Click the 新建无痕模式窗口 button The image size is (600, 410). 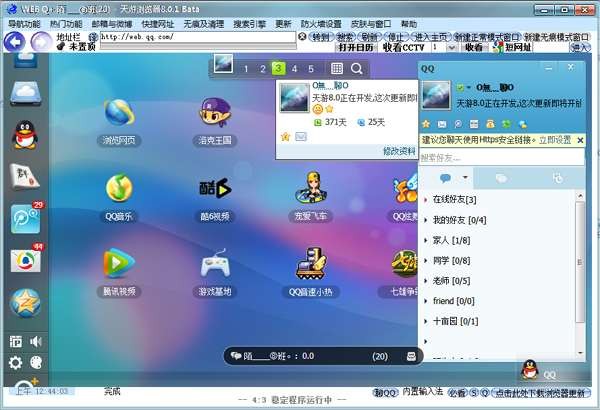[556, 37]
